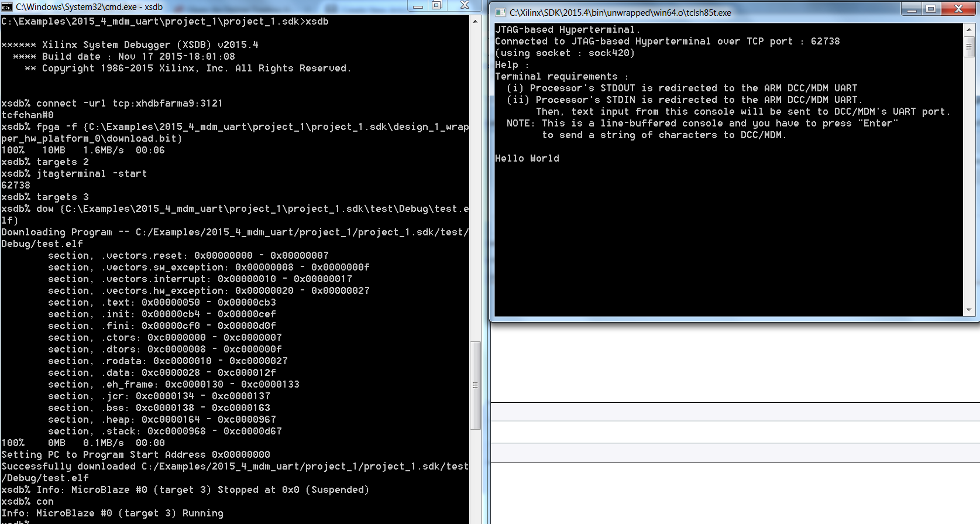Click the tclsh85t.exe window title icon
Viewport: 980px width, 524px height.
pyautogui.click(x=500, y=12)
